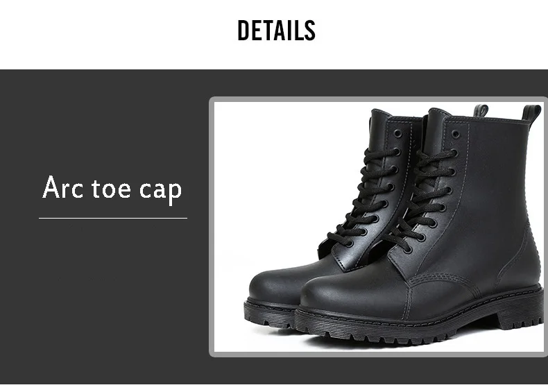Screen dimensions: 548x392
Task: Select the Arc toe cap text
Action: pyautogui.click(x=112, y=189)
